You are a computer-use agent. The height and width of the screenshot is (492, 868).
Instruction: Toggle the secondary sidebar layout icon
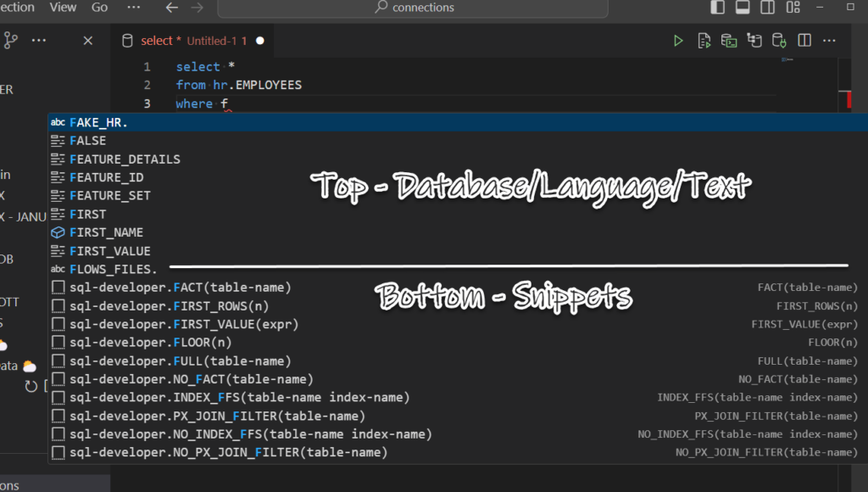pos(767,7)
